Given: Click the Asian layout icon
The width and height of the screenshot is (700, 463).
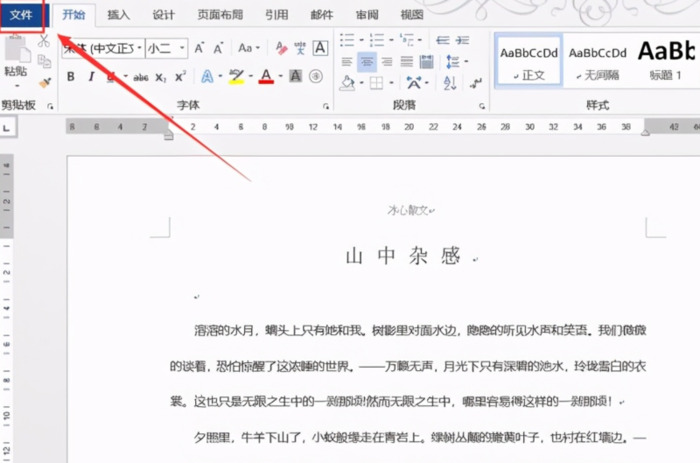Looking at the screenshot, I should point(414,83).
